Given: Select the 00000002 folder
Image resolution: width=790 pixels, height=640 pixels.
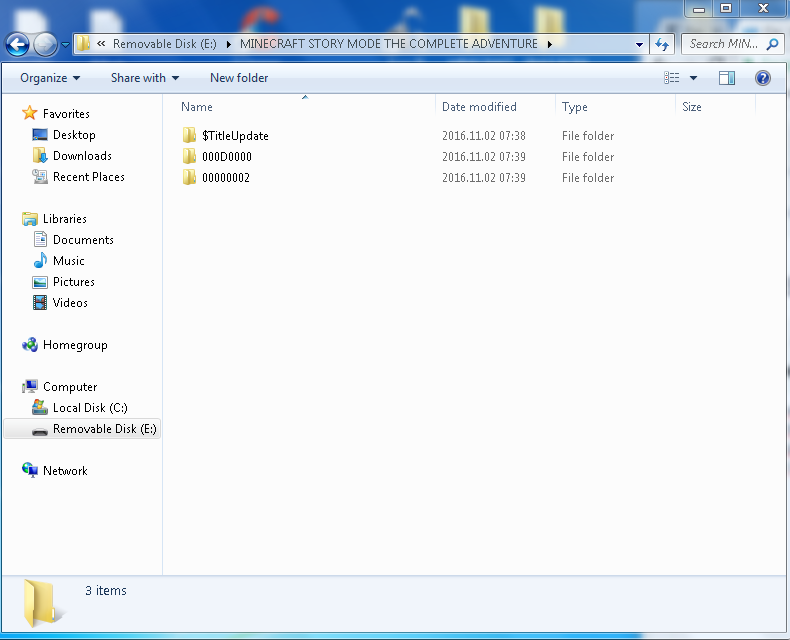Looking at the screenshot, I should [x=225, y=178].
